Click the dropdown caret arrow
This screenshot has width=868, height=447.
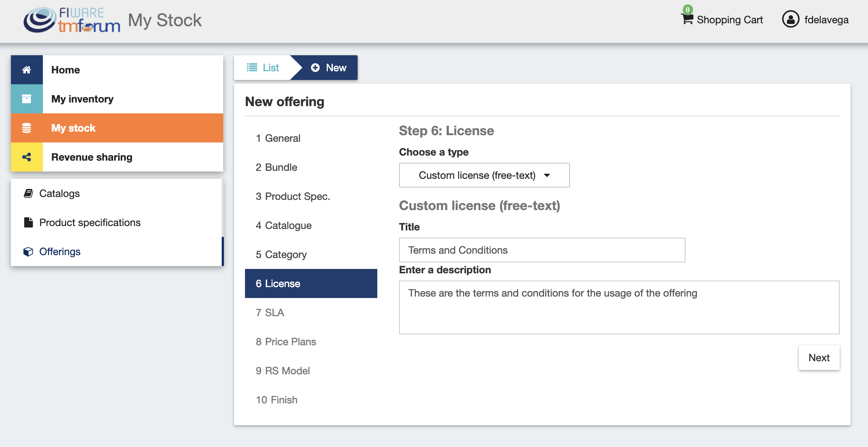[547, 175]
